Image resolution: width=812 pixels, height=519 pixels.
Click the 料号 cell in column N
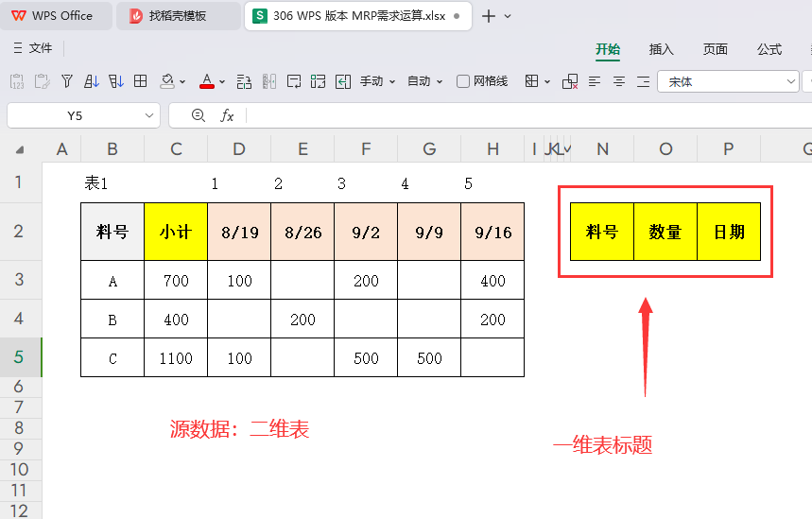click(602, 232)
